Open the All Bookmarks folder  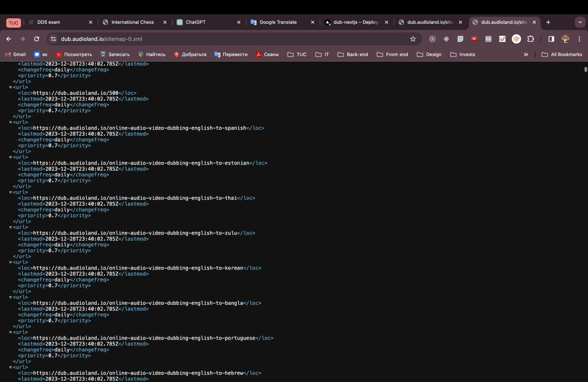tap(562, 54)
